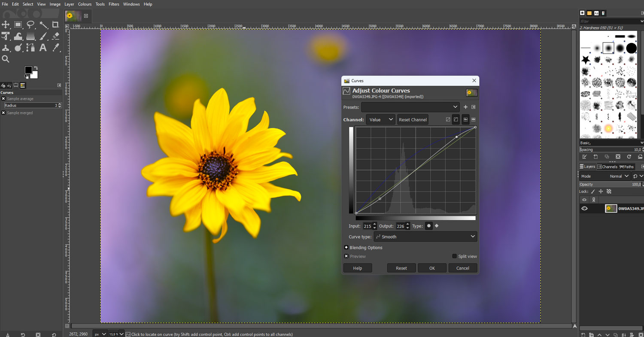Select the Paintbrush tool
The image size is (644, 337).
(43, 36)
